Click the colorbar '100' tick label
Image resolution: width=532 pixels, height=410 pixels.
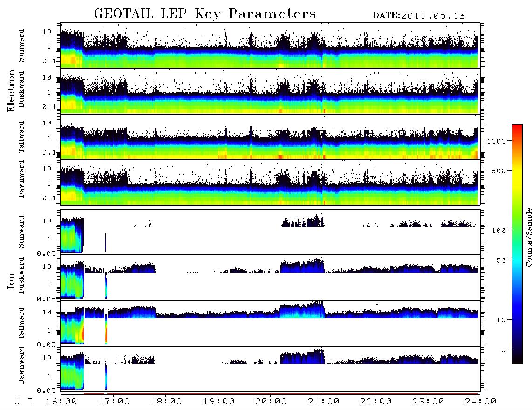499,231
